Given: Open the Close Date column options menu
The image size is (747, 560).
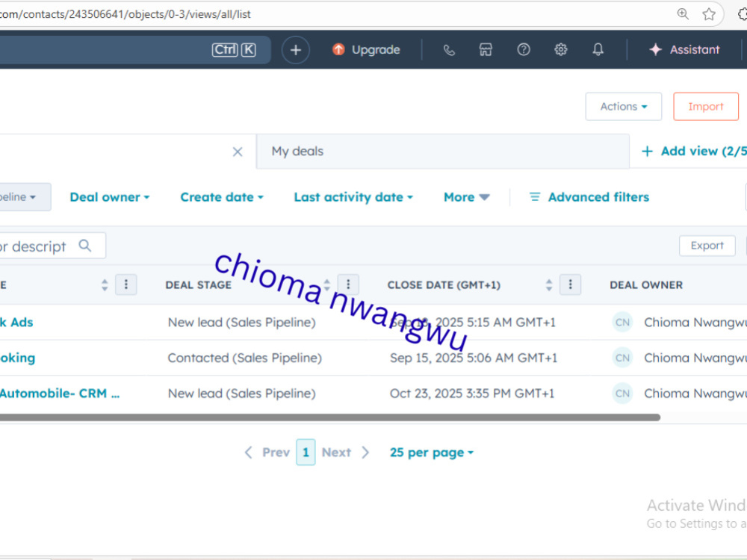Looking at the screenshot, I should pos(570,284).
